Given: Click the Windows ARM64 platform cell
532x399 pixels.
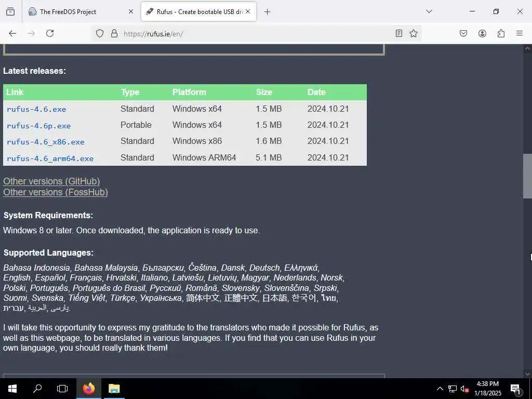Looking at the screenshot, I should click(204, 158).
